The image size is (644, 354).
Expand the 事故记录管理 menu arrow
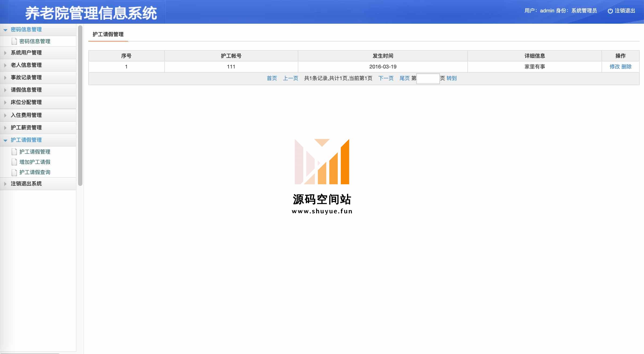5,78
